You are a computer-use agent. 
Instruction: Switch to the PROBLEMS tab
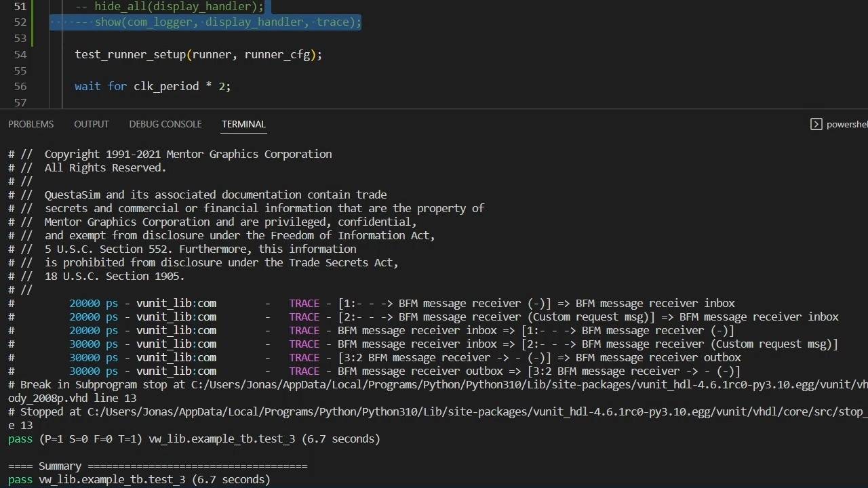click(x=31, y=124)
